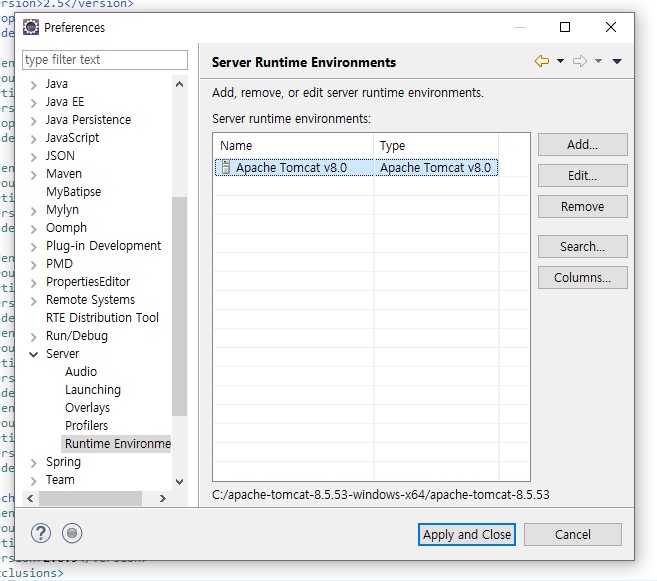Click the forward navigation arrow icon
Image resolution: width=657 pixels, height=581 pixels.
click(580, 61)
